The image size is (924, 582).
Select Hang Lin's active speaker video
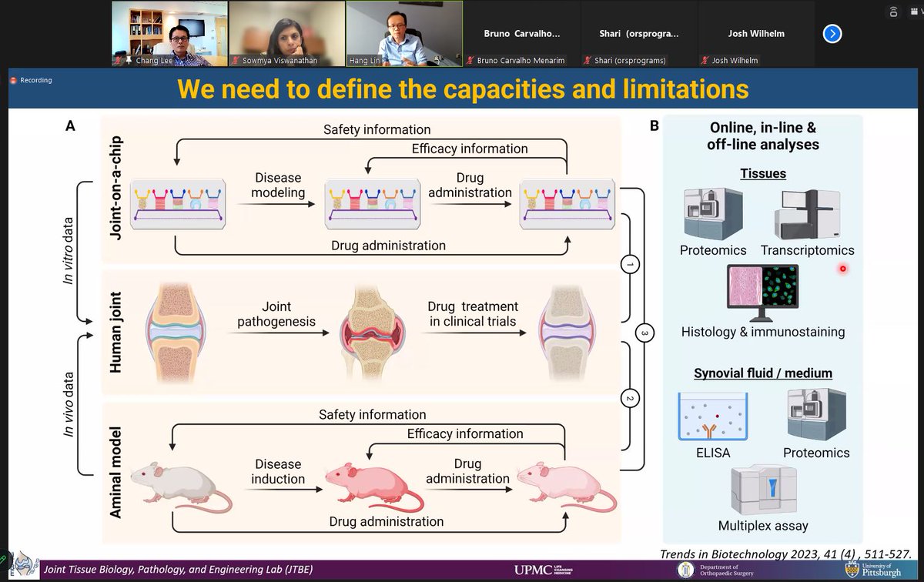[x=403, y=33]
